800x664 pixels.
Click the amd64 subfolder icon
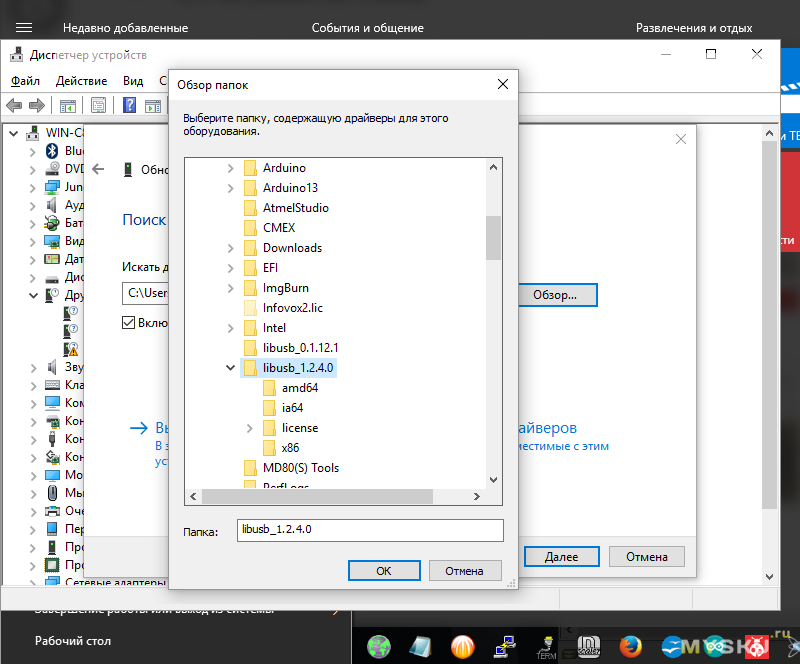(269, 388)
